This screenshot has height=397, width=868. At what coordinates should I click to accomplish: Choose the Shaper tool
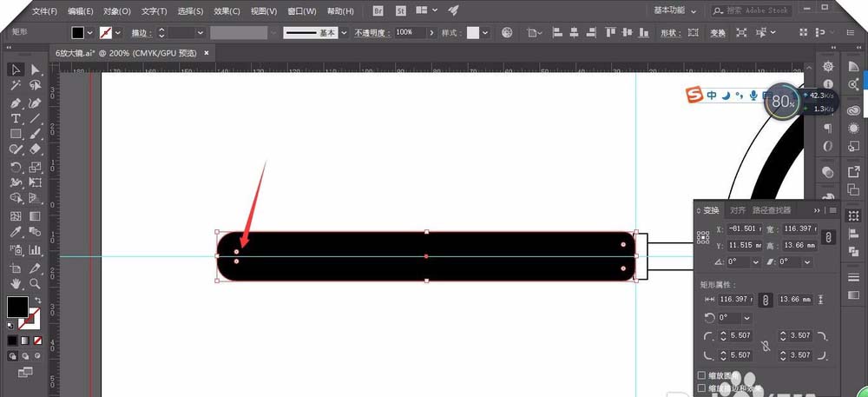point(16,149)
